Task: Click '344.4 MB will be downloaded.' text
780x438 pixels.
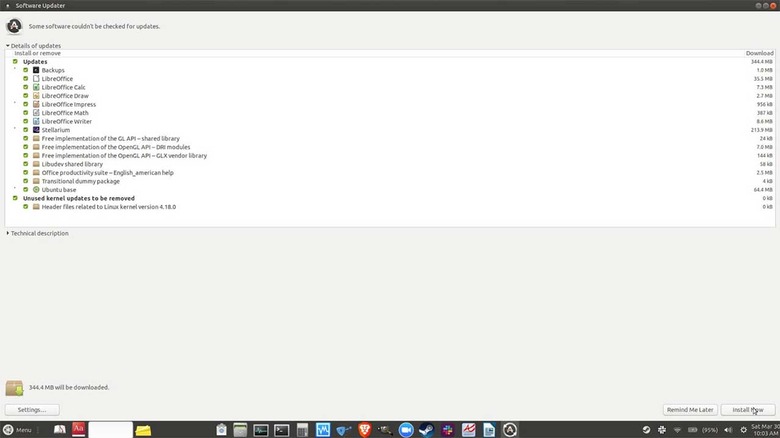Action: 69,387
